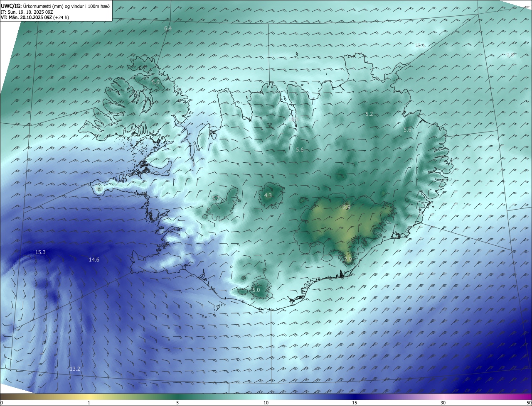The height and width of the screenshot is (406, 532).
Task: Click the 1 tick on the color scale
Action: pyautogui.click(x=89, y=403)
